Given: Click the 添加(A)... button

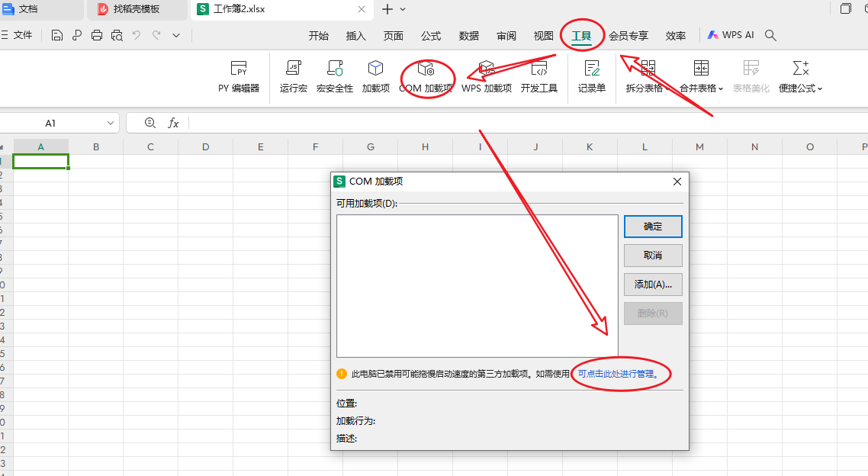Looking at the screenshot, I should pyautogui.click(x=653, y=285).
